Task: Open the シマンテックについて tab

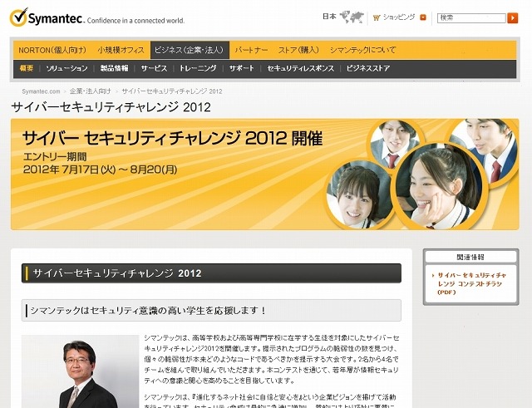Action: [362, 50]
